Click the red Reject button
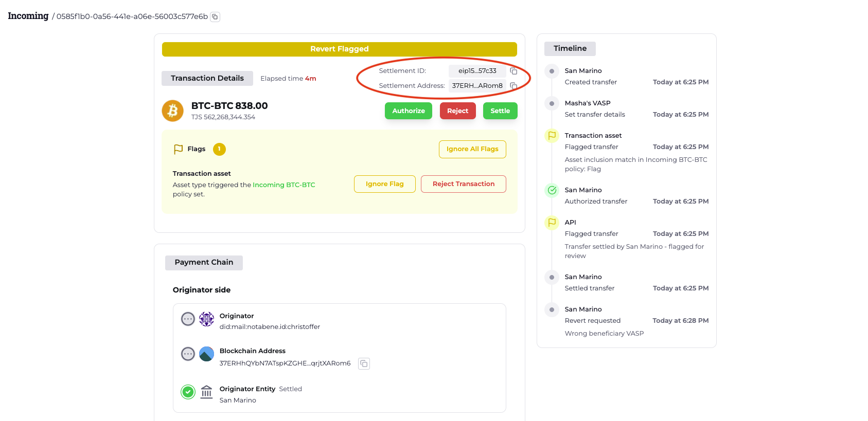The width and height of the screenshot is (868, 421). point(457,111)
